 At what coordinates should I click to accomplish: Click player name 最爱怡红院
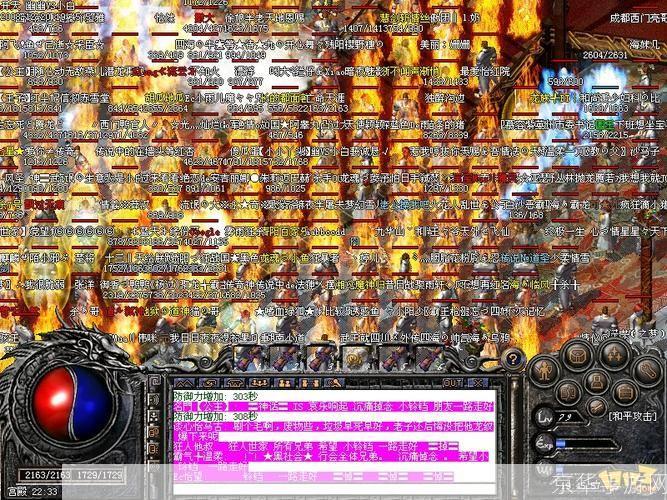485,71
